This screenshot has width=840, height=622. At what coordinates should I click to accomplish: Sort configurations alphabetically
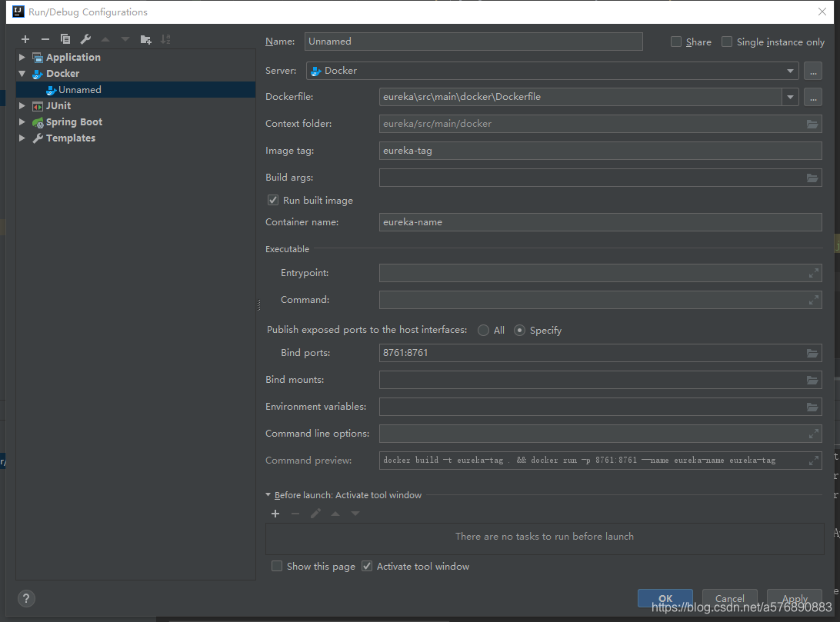(165, 39)
